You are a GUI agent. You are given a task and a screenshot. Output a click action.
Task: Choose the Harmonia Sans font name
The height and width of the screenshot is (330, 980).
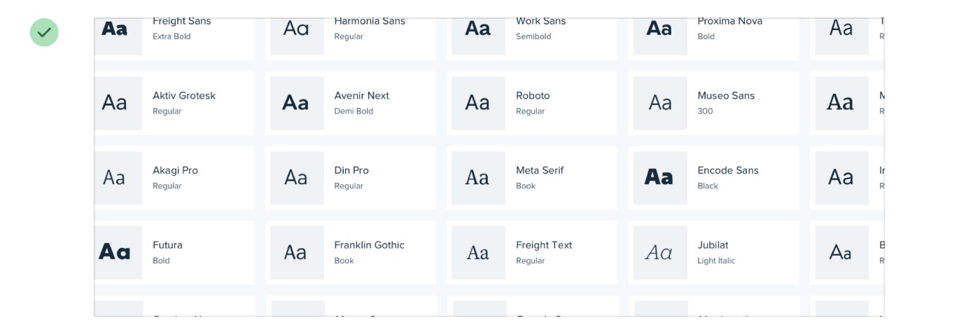(x=370, y=21)
